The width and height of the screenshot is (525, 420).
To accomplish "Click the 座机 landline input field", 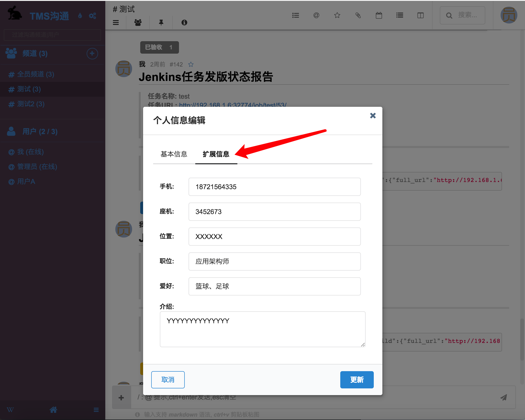I will point(274,212).
